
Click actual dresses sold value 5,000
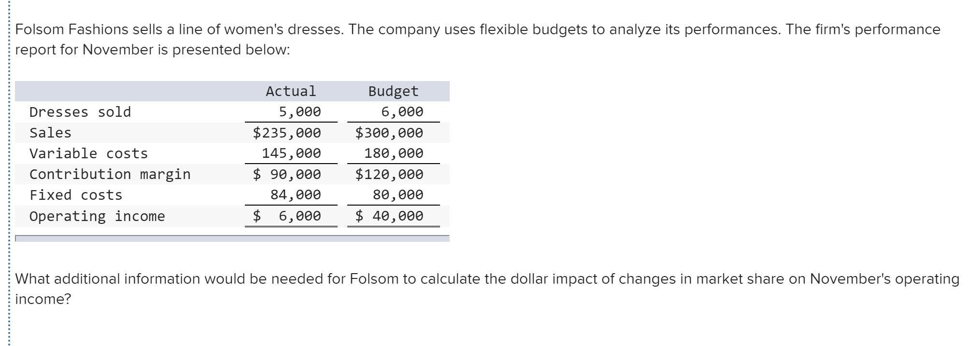click(300, 112)
